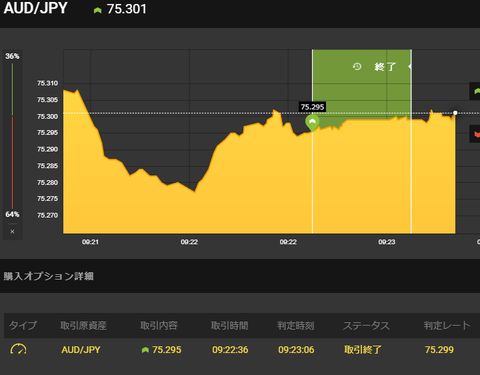Click the judgment rate 75.299
The image size is (480, 375).
click(439, 350)
